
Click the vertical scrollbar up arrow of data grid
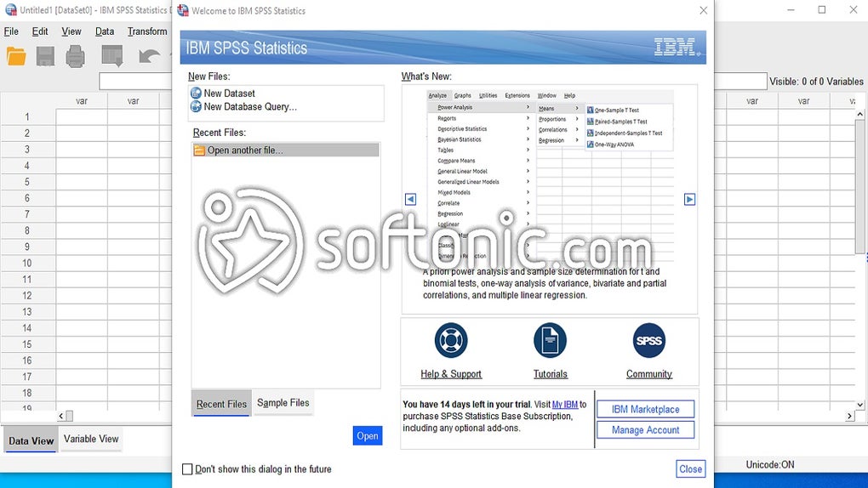coord(859,113)
